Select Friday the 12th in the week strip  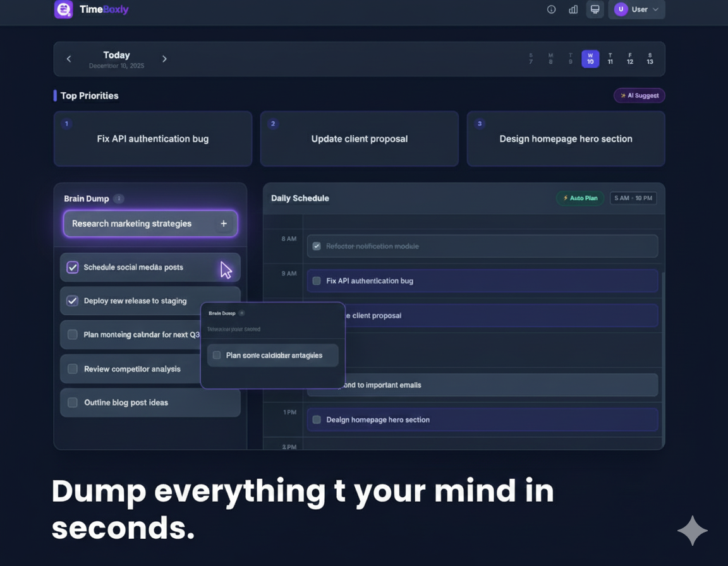629,58
